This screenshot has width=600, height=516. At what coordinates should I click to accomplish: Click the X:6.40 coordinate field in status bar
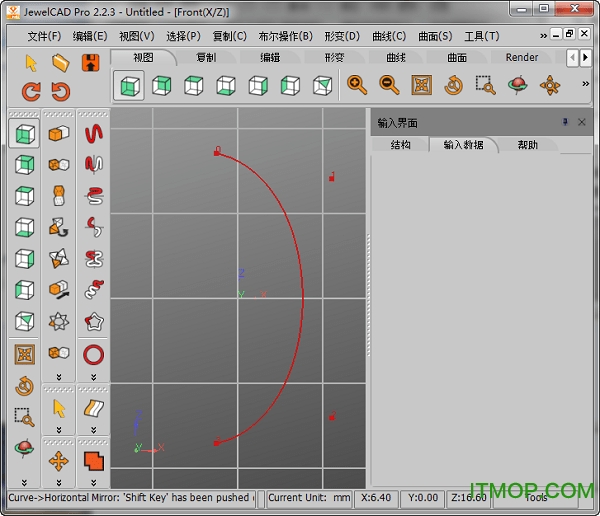click(376, 498)
